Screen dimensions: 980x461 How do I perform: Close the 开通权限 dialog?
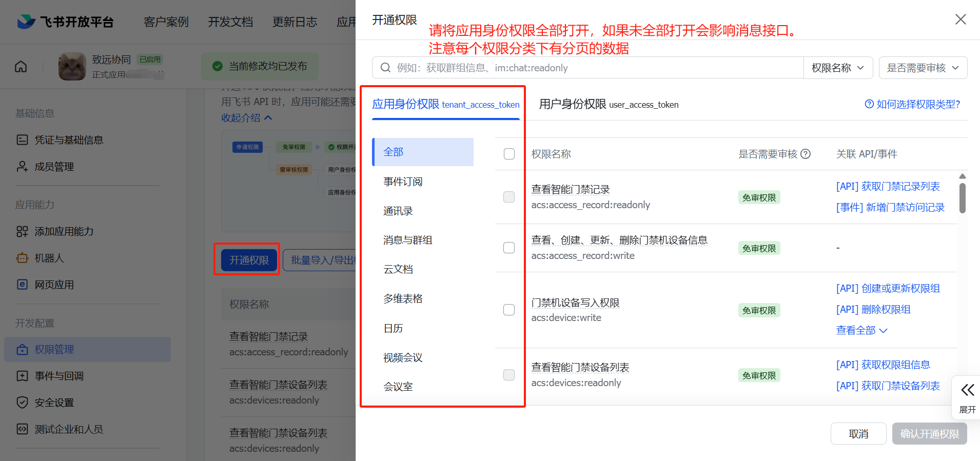(961, 19)
